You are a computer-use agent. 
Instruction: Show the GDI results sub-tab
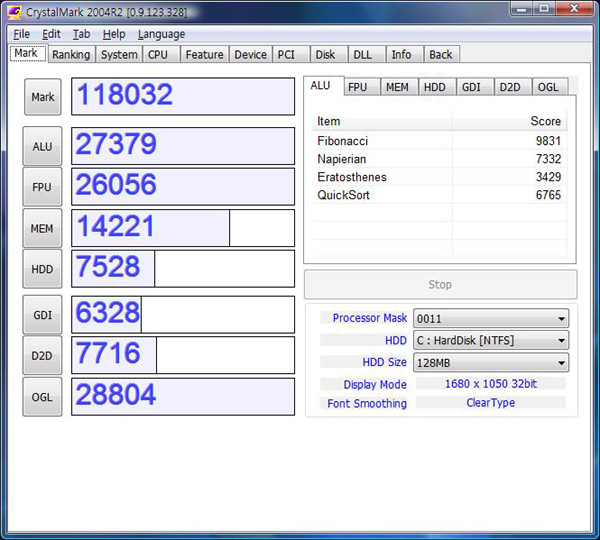[x=475, y=87]
